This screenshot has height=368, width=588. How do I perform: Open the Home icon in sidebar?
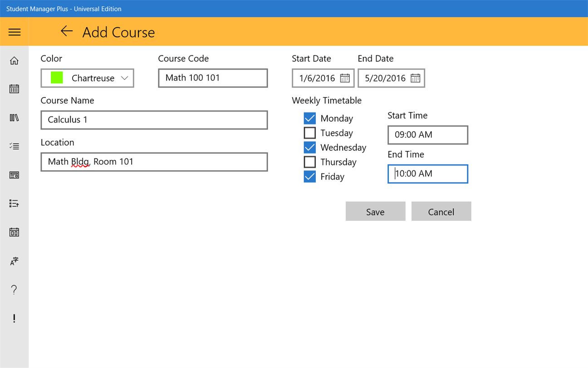[x=14, y=60]
